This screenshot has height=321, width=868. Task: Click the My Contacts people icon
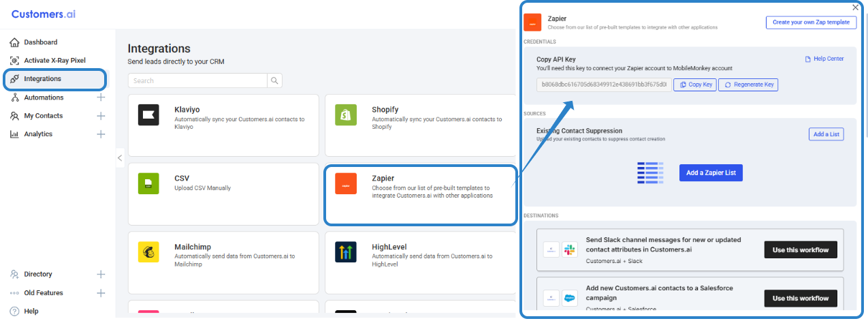click(x=14, y=116)
